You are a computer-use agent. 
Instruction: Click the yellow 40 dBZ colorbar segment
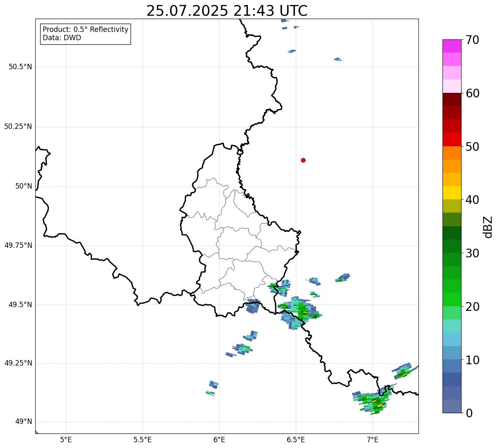[x=452, y=193]
